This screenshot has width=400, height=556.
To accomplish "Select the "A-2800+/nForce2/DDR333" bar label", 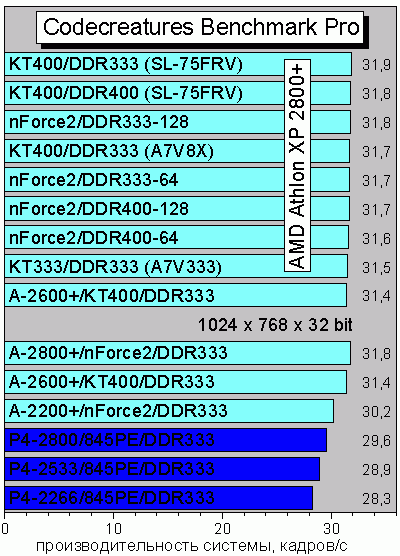I will pyautogui.click(x=118, y=353).
